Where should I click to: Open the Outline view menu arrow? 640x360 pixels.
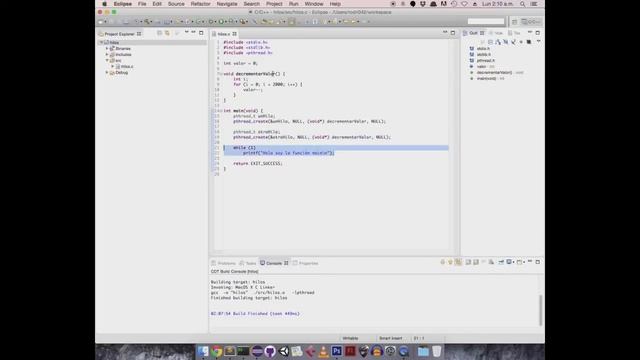click(538, 42)
